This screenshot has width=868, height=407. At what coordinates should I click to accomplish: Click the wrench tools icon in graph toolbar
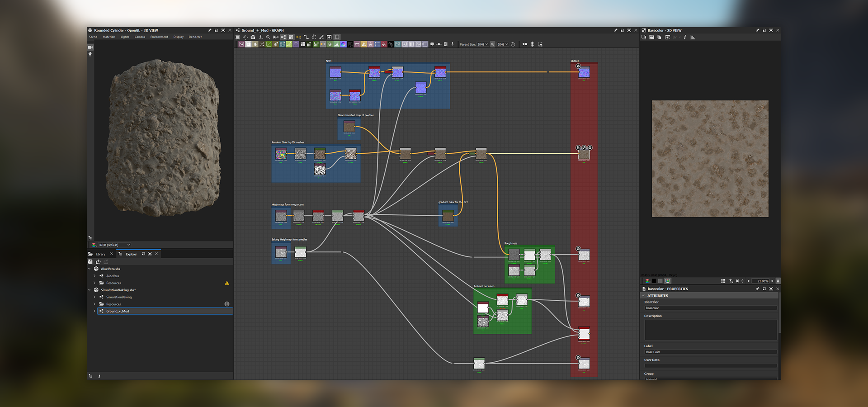click(x=321, y=37)
